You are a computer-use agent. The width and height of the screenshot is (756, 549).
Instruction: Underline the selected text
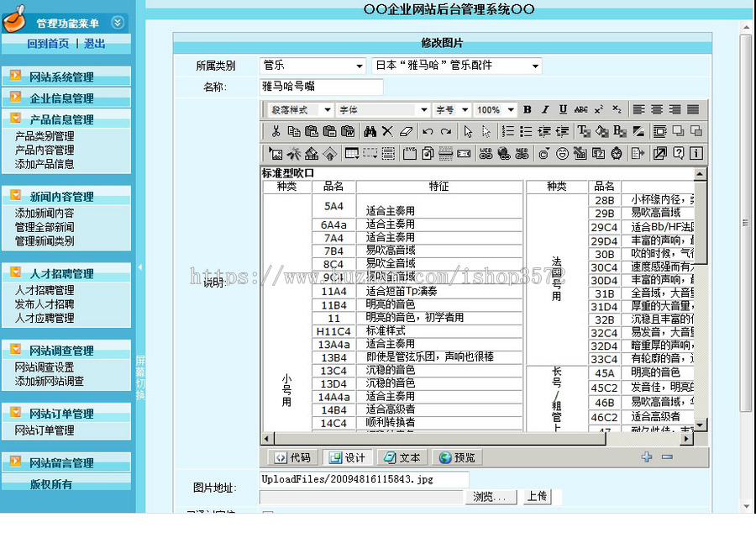tap(563, 109)
